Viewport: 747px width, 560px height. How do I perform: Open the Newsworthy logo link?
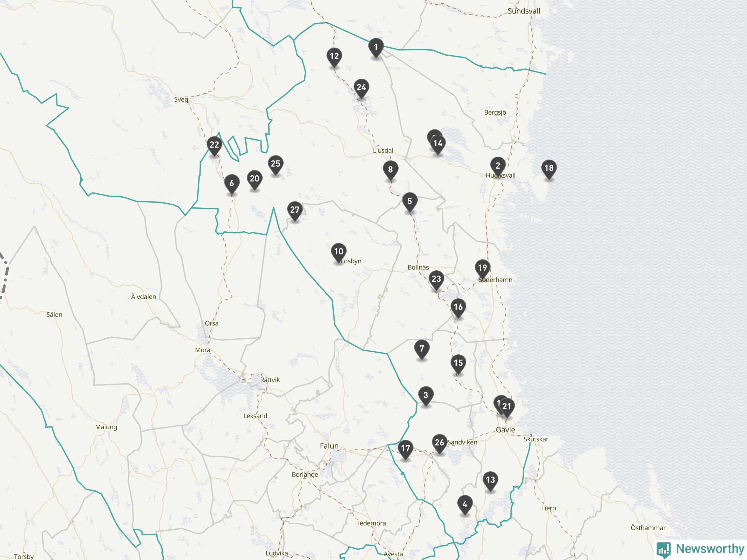[x=701, y=549]
